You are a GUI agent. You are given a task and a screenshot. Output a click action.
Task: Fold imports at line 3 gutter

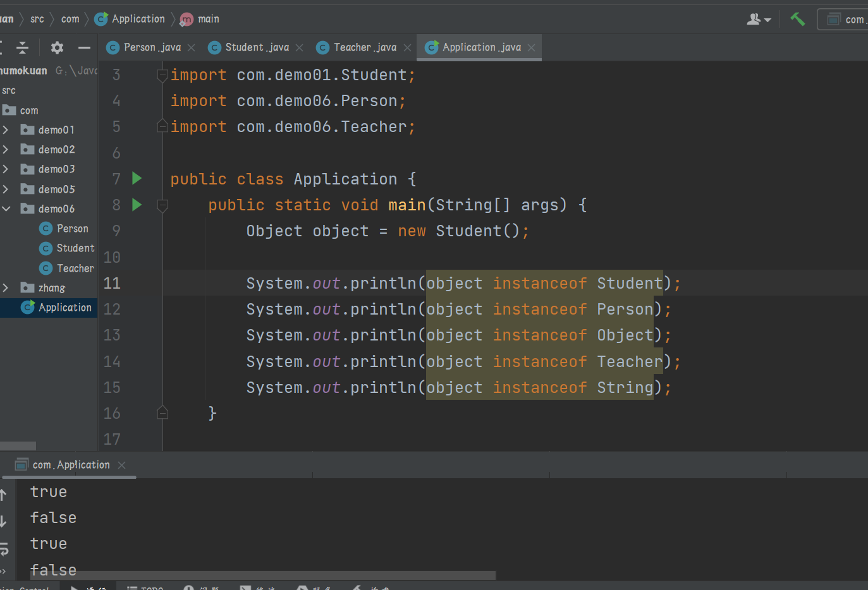[162, 75]
